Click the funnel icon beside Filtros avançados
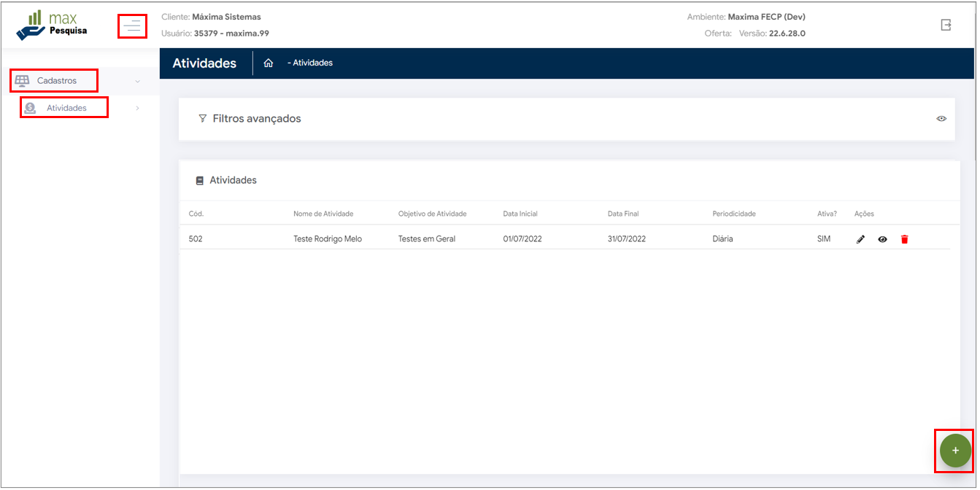This screenshot has height=490, width=980. pos(203,119)
